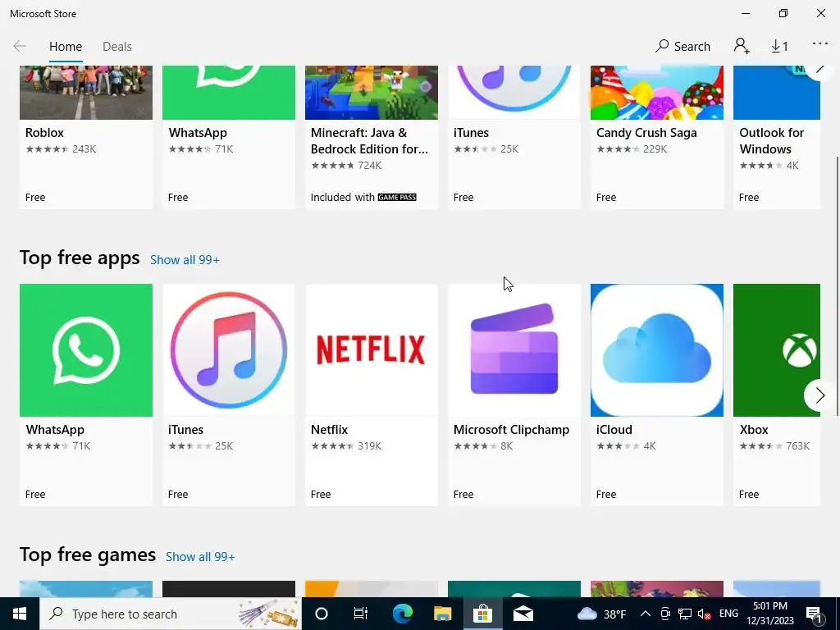The width and height of the screenshot is (840, 630).
Task: Click the Netflix title under its tile
Action: (x=329, y=430)
